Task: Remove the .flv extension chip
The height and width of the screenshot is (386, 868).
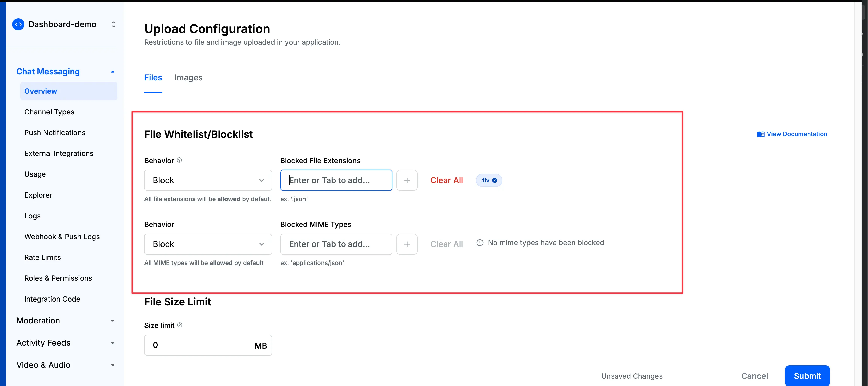Action: tap(495, 180)
